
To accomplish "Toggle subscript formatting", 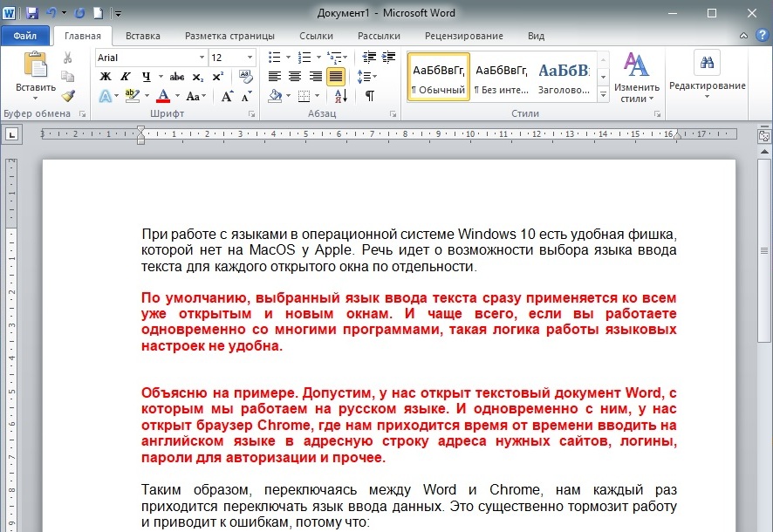I will 198,77.
